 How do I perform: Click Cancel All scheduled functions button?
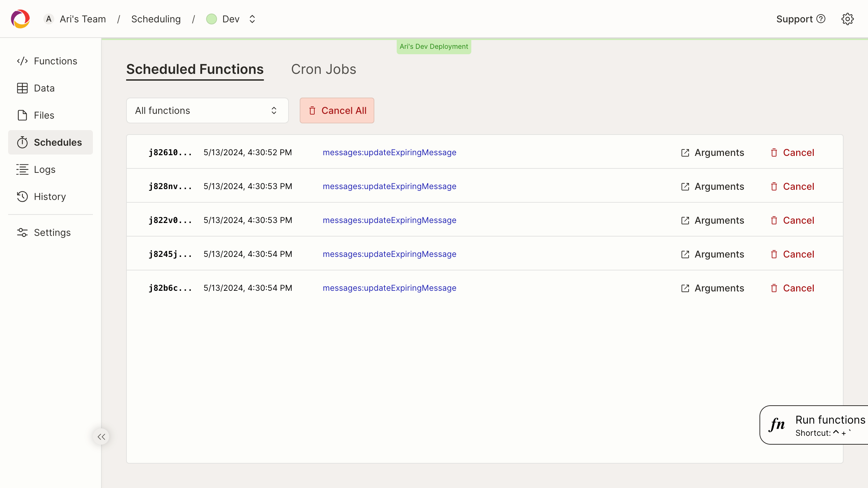[337, 110]
